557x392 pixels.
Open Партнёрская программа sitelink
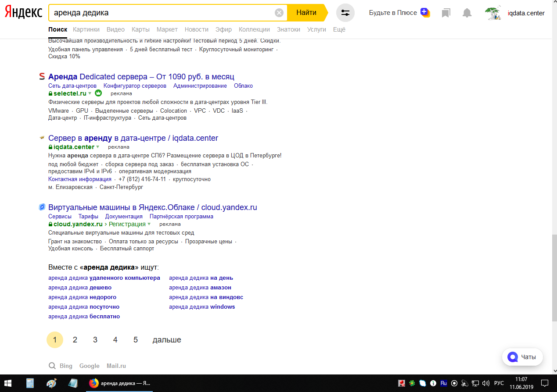coord(181,216)
